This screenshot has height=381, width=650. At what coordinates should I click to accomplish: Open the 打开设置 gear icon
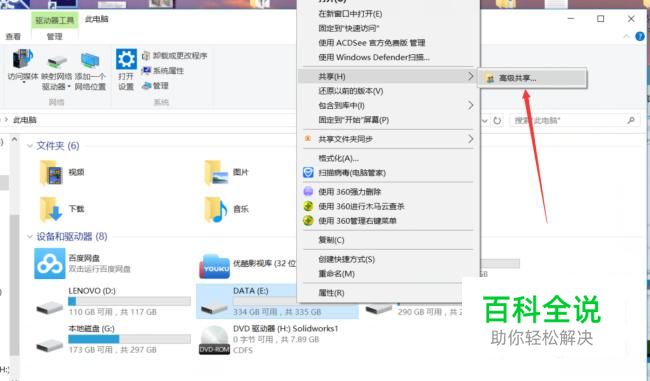pyautogui.click(x=126, y=59)
